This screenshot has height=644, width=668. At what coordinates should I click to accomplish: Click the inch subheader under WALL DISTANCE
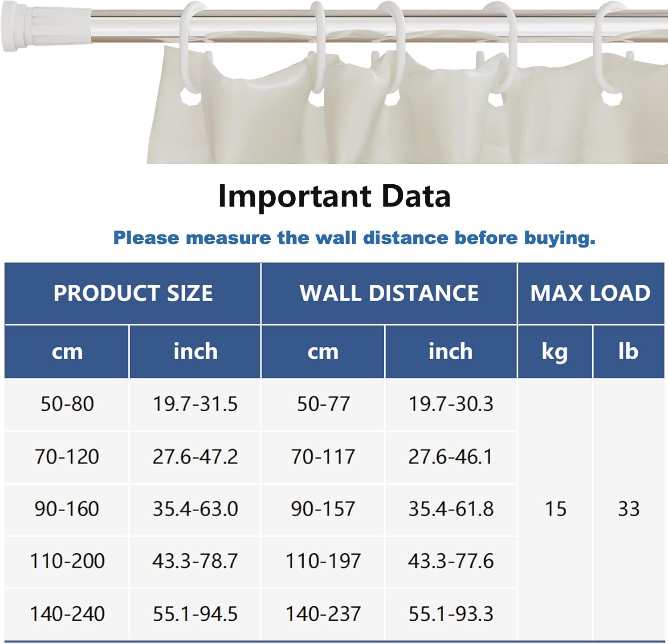451,352
